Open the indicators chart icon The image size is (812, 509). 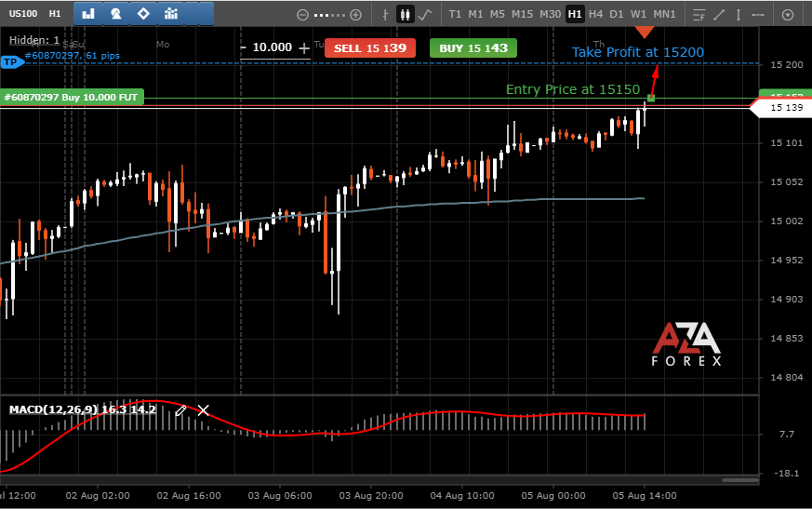point(171,14)
